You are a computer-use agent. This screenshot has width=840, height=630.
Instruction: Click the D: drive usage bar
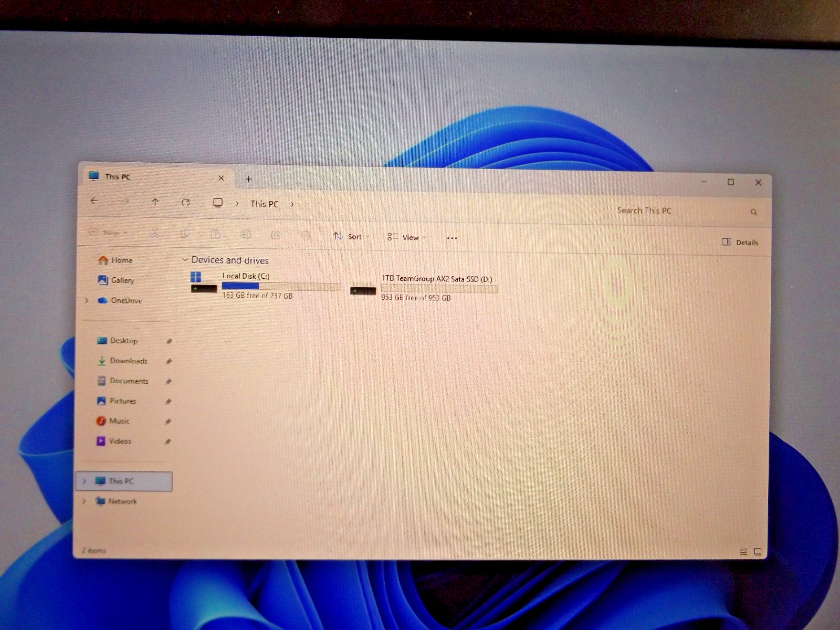coord(439,288)
